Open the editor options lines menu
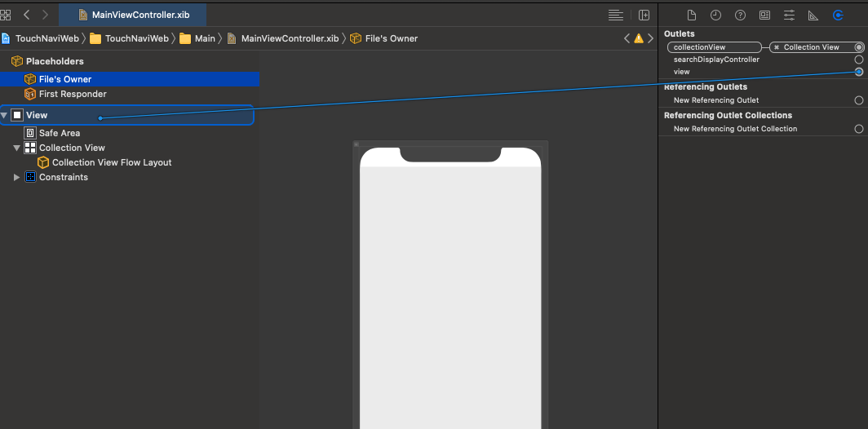Viewport: 868px width, 429px height. 616,15
